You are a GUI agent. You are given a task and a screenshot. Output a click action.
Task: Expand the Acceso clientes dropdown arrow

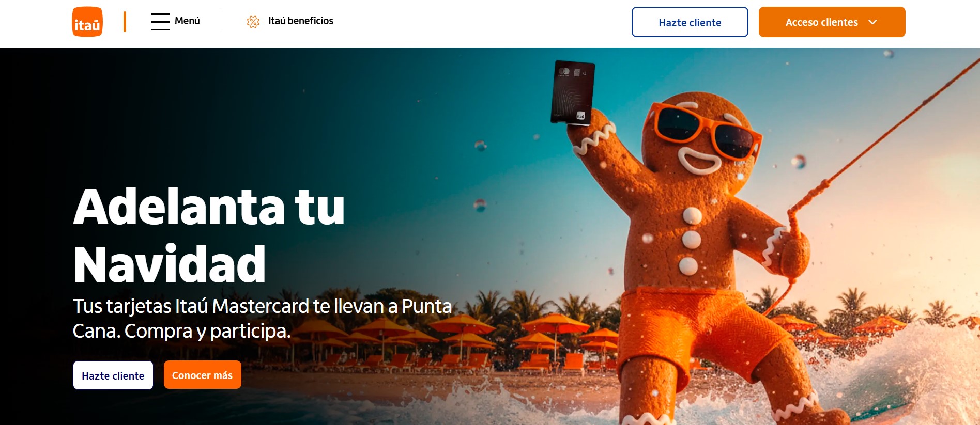(873, 22)
